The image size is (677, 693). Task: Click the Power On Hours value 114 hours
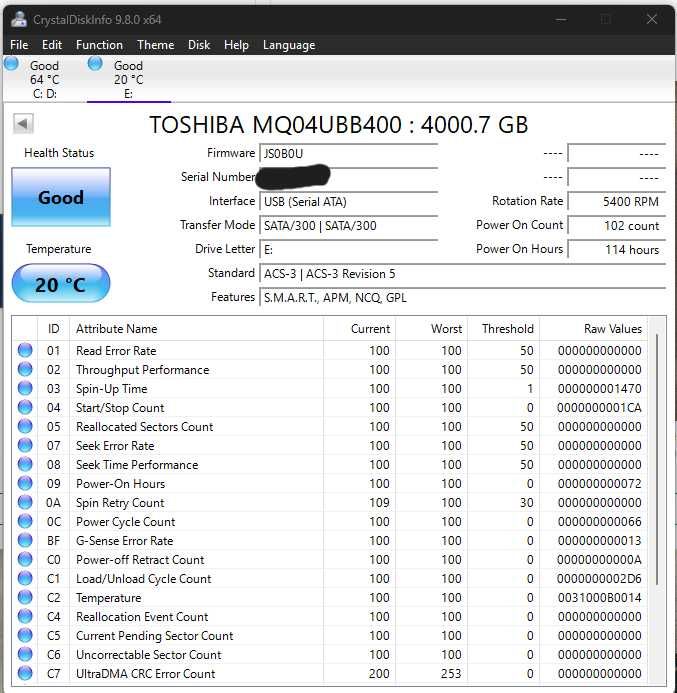pyautogui.click(x=617, y=250)
